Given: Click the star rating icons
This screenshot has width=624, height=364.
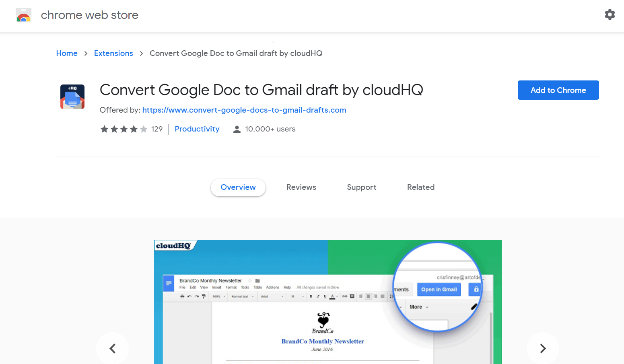Looking at the screenshot, I should click(124, 129).
